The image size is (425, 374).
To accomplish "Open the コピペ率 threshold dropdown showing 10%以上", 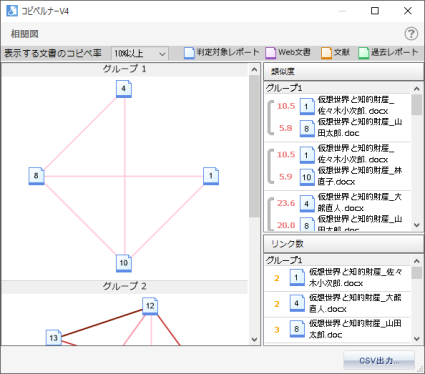I will tap(140, 53).
